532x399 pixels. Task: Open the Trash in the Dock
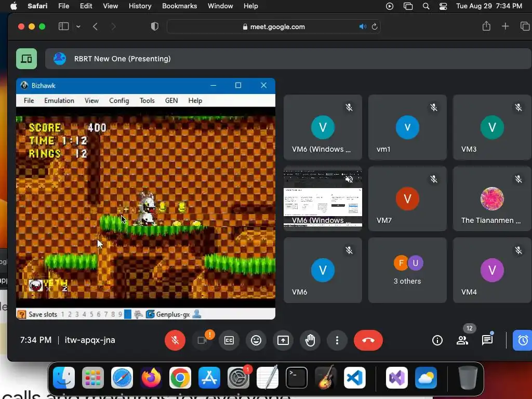(468, 377)
